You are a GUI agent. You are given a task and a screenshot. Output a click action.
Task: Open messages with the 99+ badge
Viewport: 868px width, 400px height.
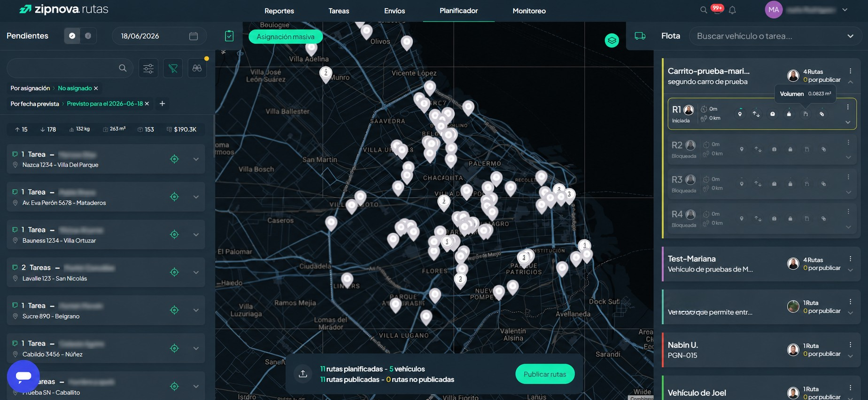coord(717,9)
